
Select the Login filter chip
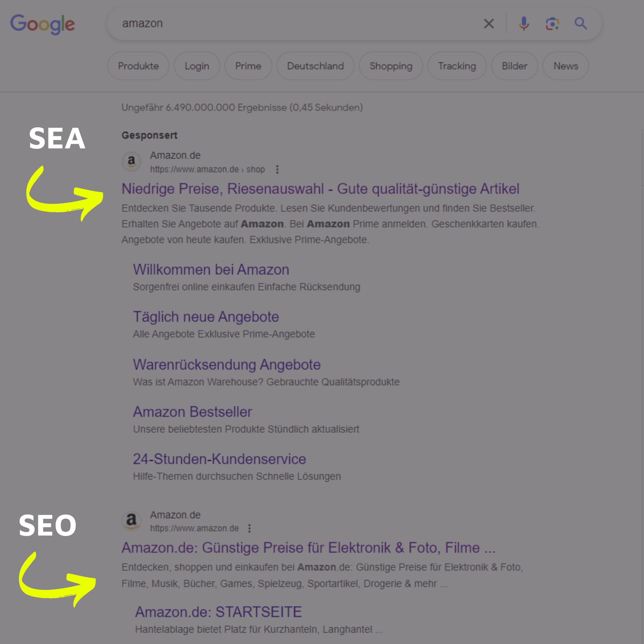coord(197,66)
